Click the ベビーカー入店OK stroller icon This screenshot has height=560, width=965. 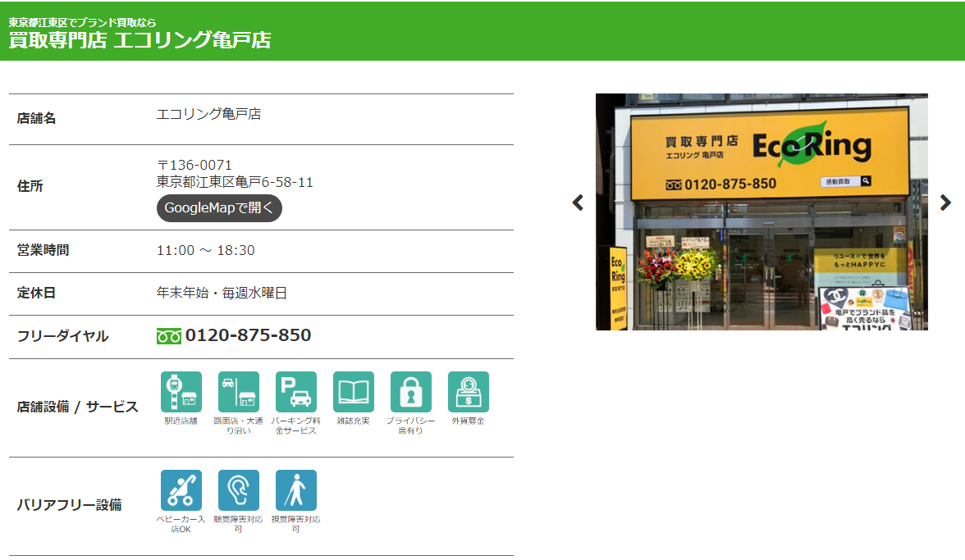coord(181,490)
